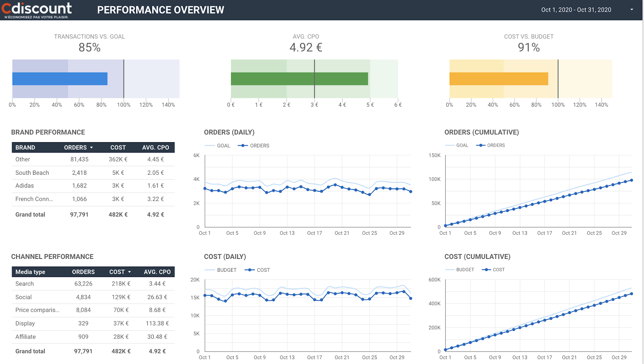644x364 pixels.
Task: Click the '30.48 €' Affiliate CPO cell
Action: (157, 337)
